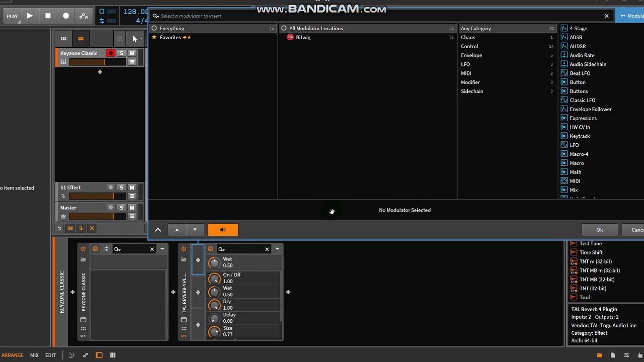Switch to the MIX panel tab

click(34, 355)
